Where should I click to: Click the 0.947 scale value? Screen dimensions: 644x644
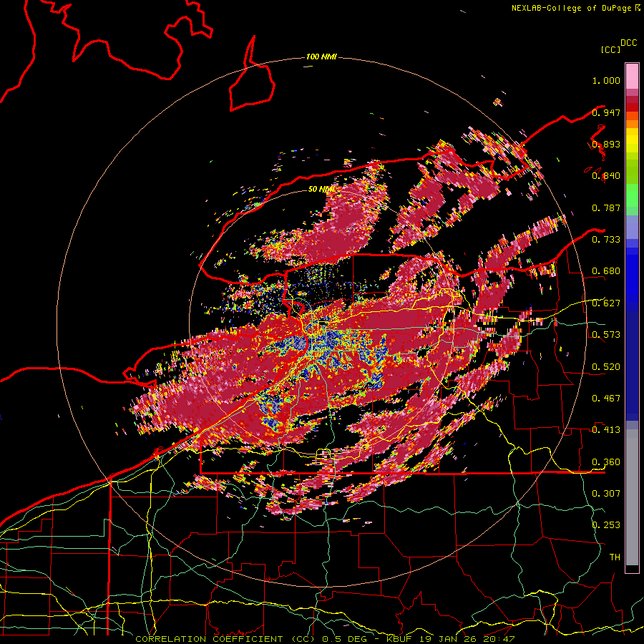coord(606,112)
